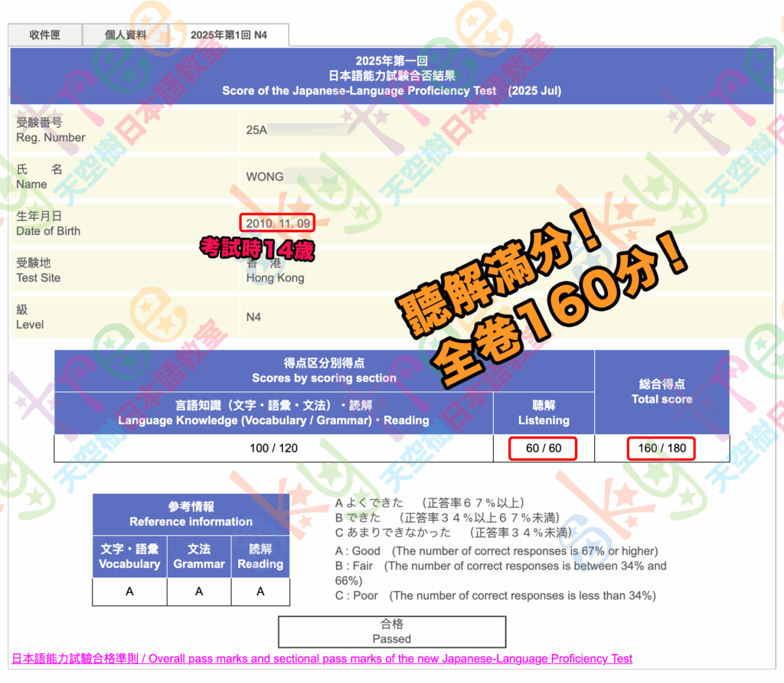The height and width of the screenshot is (683, 784).
Task: Open the pass marks criteria link
Action: (x=322, y=658)
